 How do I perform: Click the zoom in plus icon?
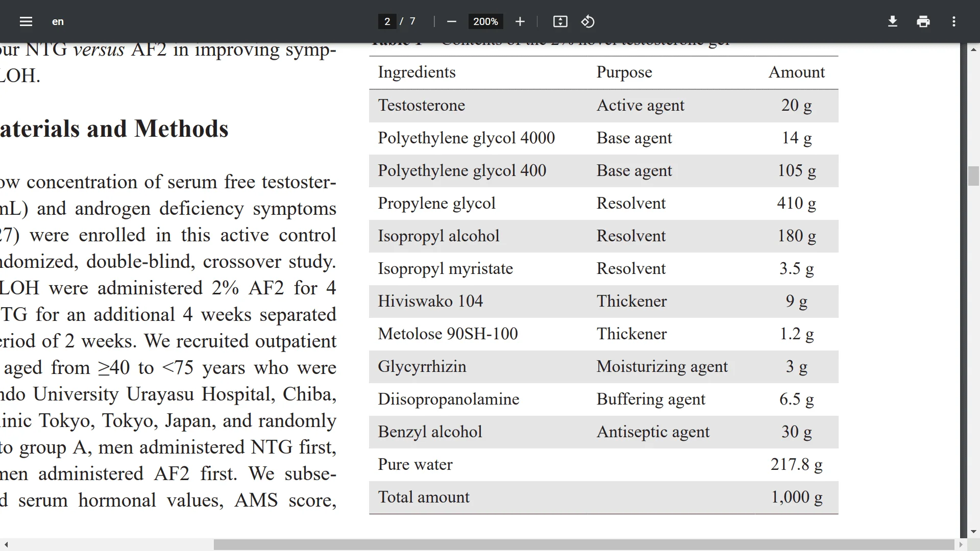click(520, 21)
